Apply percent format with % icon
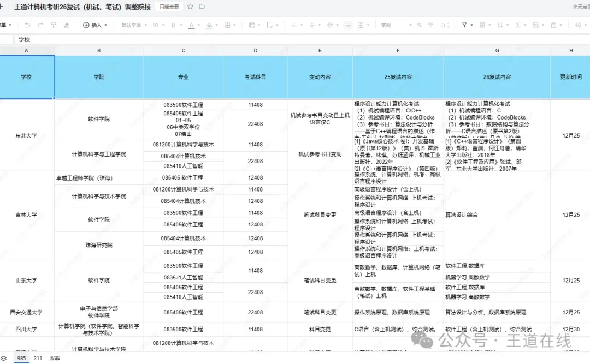The height and width of the screenshot is (364, 590). [419, 25]
